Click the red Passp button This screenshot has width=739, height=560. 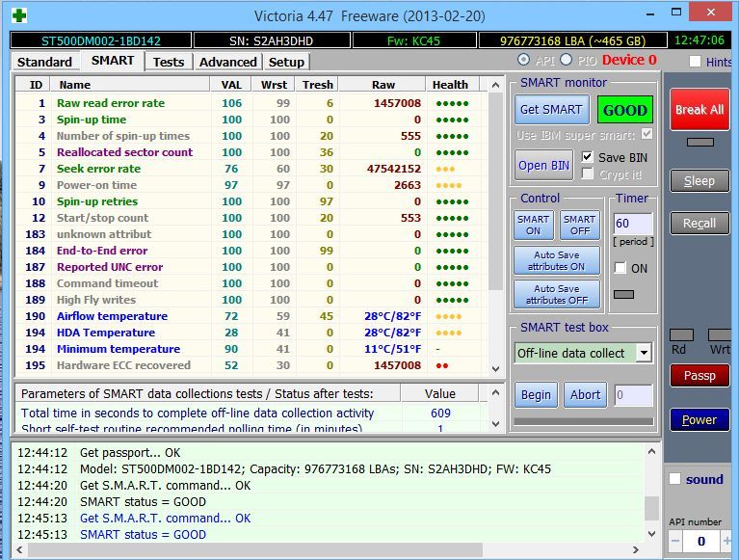pyautogui.click(x=699, y=376)
